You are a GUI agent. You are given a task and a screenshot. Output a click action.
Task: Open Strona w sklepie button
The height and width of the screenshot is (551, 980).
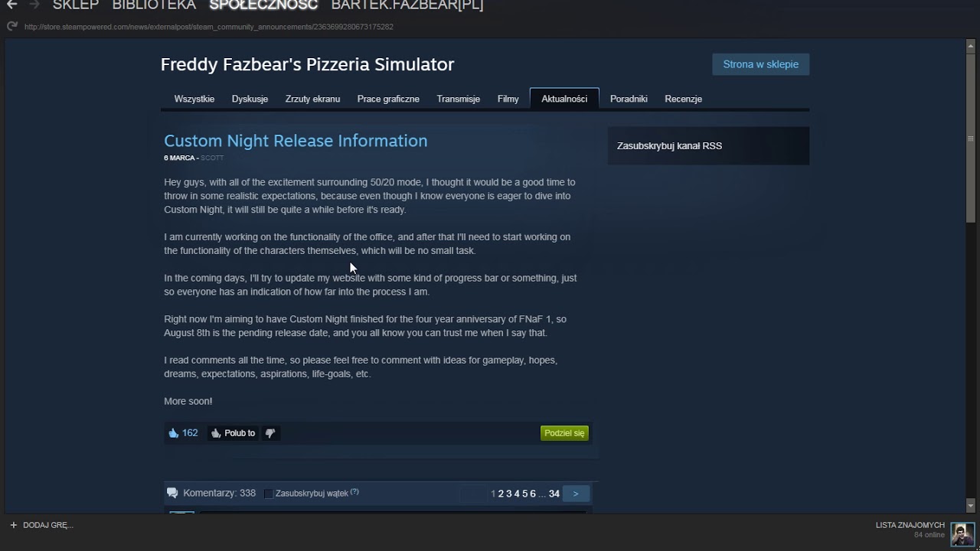[761, 64]
